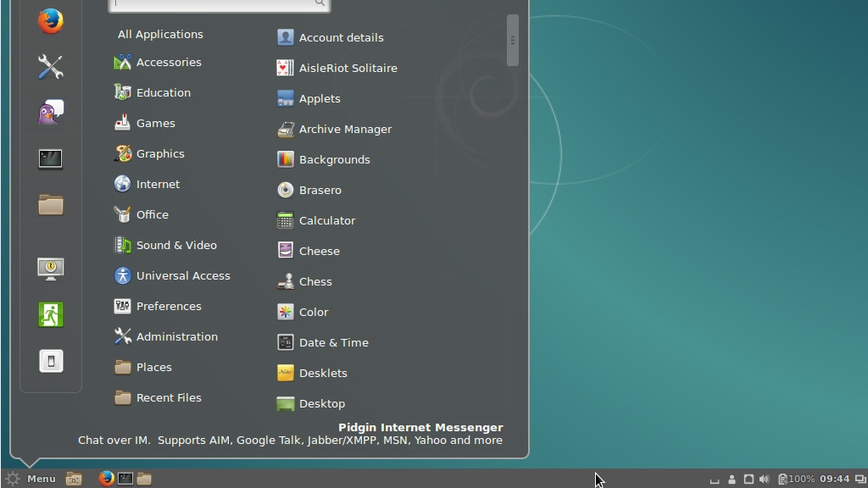This screenshot has width=868, height=488.
Task: Select the Lock Screen icon
Action: (49, 269)
